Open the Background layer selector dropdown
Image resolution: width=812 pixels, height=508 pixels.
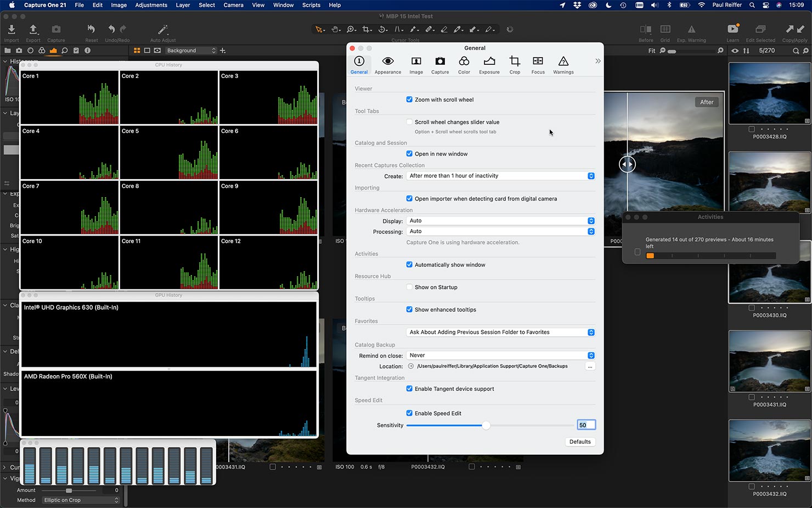[x=191, y=51]
